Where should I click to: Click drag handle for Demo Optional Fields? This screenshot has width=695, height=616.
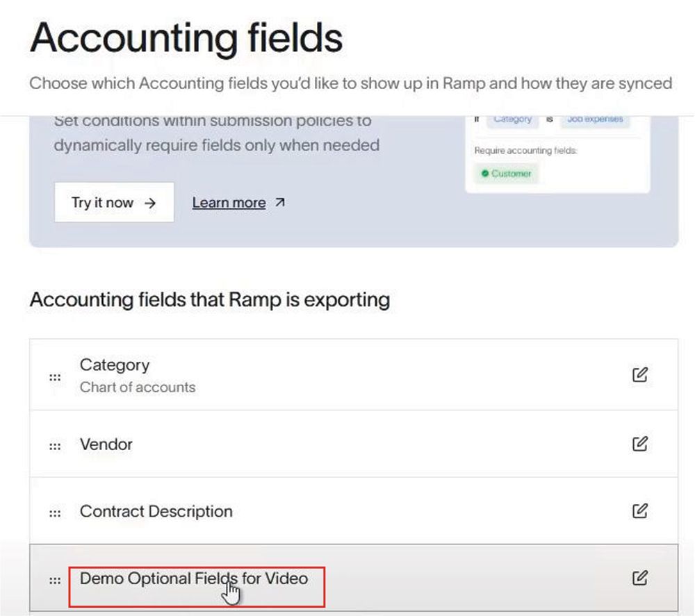pos(55,580)
